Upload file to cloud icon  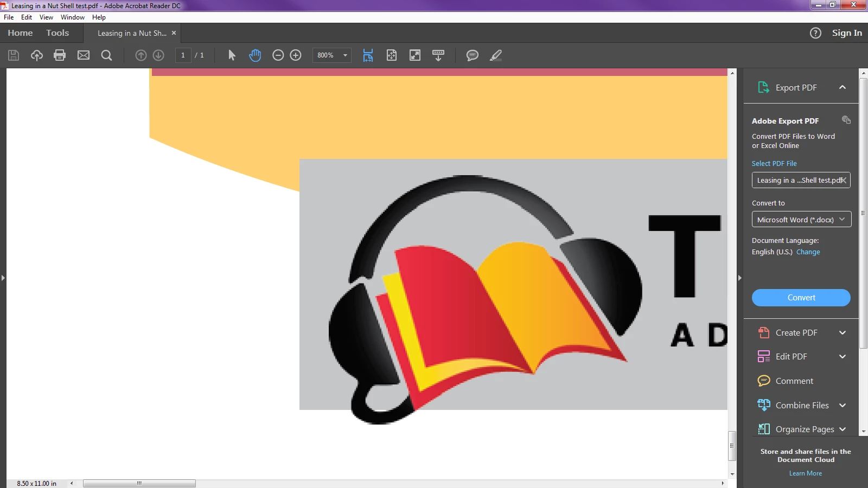point(37,55)
